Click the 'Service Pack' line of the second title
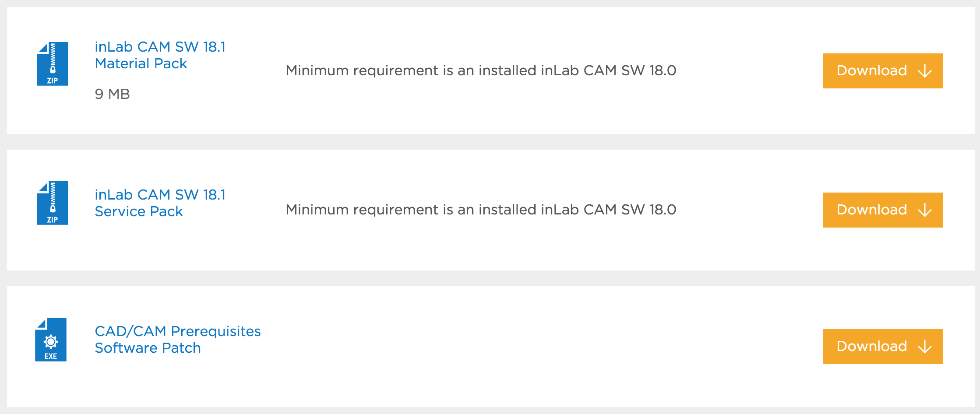This screenshot has width=980, height=414. [139, 212]
